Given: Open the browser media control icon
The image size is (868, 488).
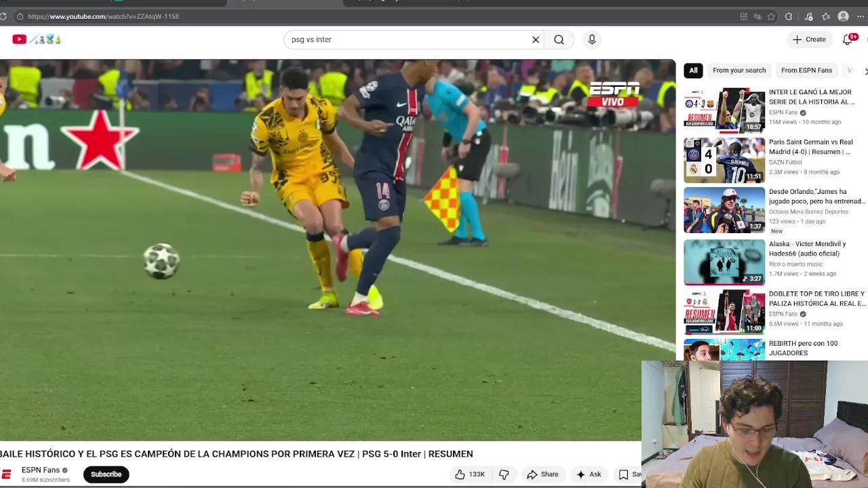Looking at the screenshot, I should pyautogui.click(x=808, y=16).
